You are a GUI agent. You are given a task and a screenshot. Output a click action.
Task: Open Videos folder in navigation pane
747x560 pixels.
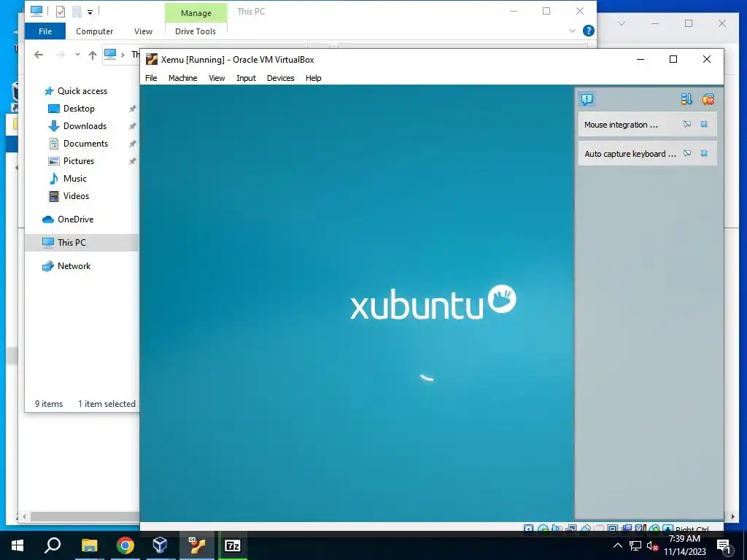tap(76, 196)
